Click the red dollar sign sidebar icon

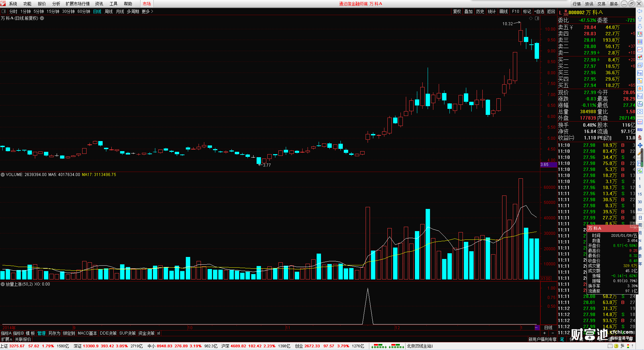click(640, 137)
